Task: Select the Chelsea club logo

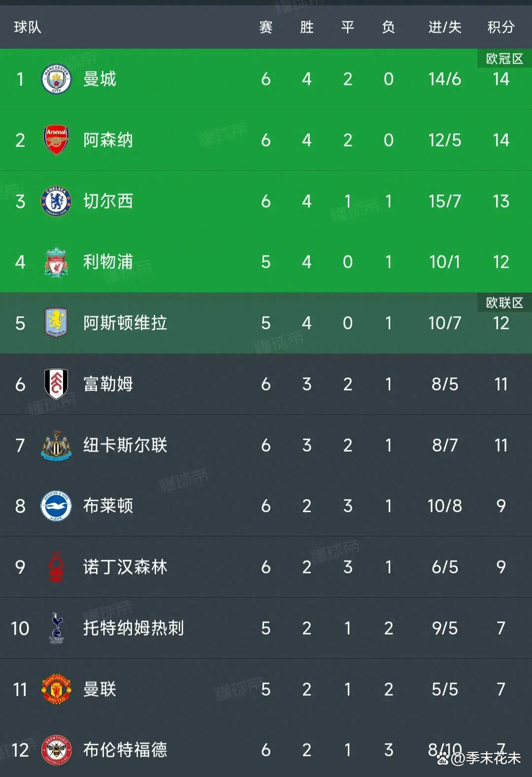Action: (56, 201)
